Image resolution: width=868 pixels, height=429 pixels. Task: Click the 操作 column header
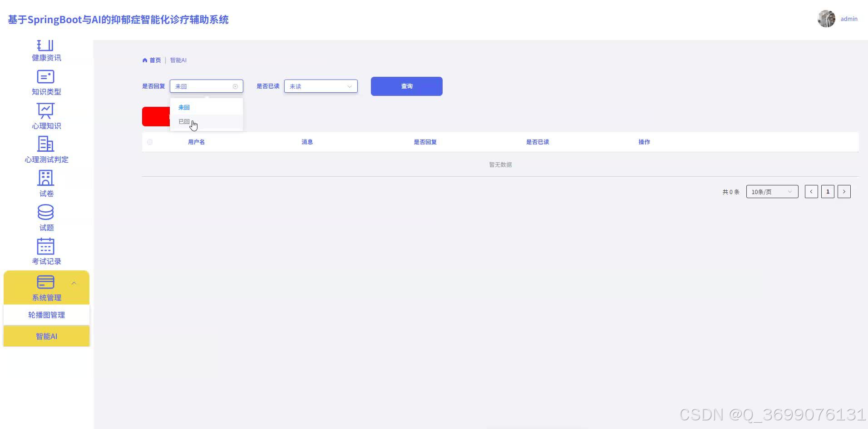click(644, 142)
